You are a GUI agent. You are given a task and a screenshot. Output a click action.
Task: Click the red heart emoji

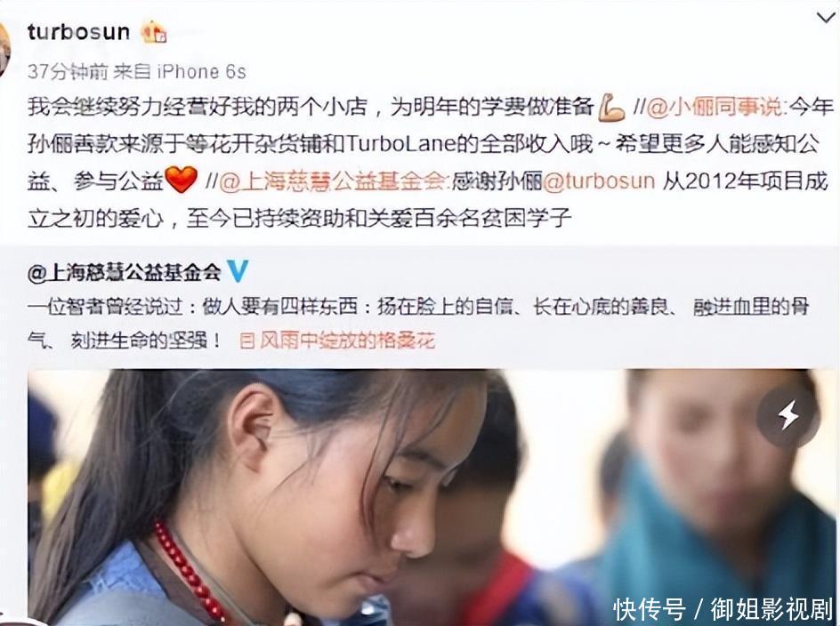click(x=181, y=180)
